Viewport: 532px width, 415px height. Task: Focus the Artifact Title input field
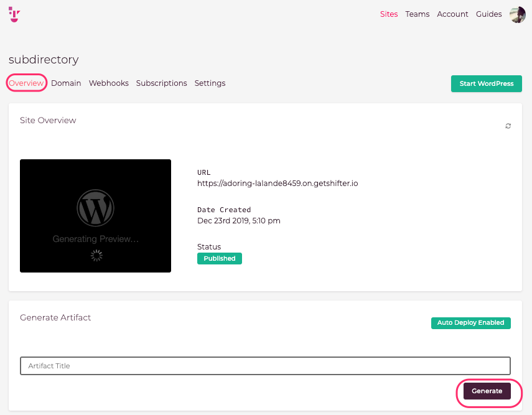tap(265, 366)
